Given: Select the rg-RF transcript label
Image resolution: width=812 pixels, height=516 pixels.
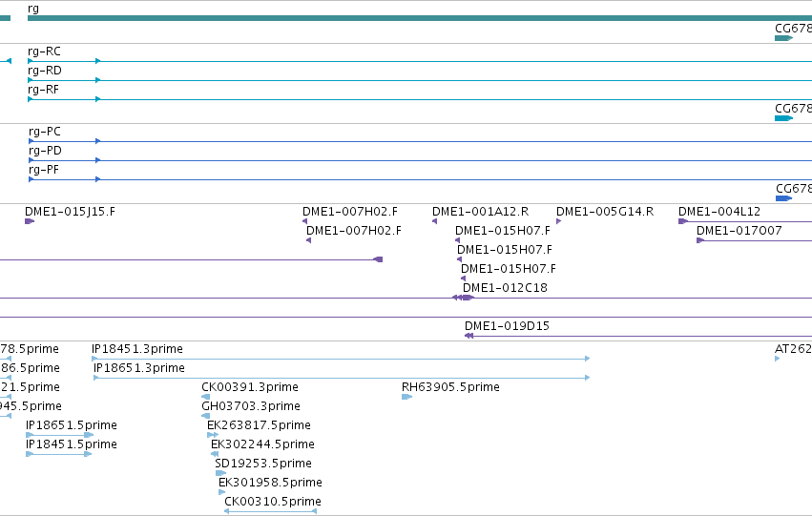Looking at the screenshot, I should [43, 90].
